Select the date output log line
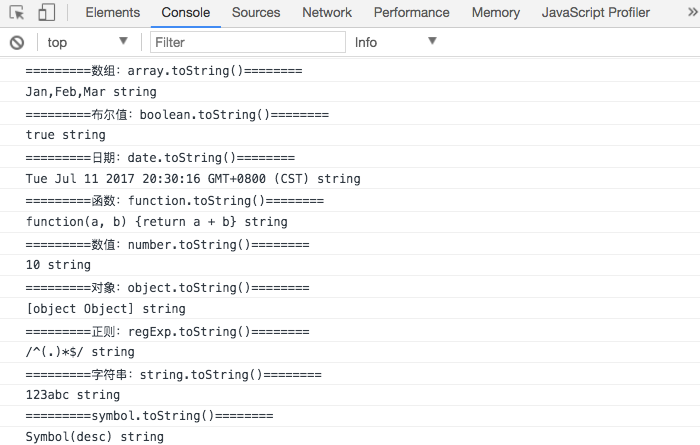This screenshot has height=445, width=700. 350,179
